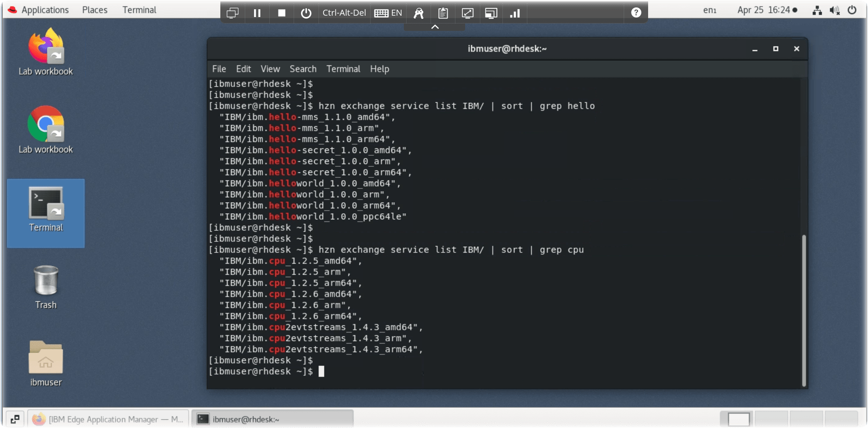Close the ibmuser@rhdesk terminal window

[797, 49]
